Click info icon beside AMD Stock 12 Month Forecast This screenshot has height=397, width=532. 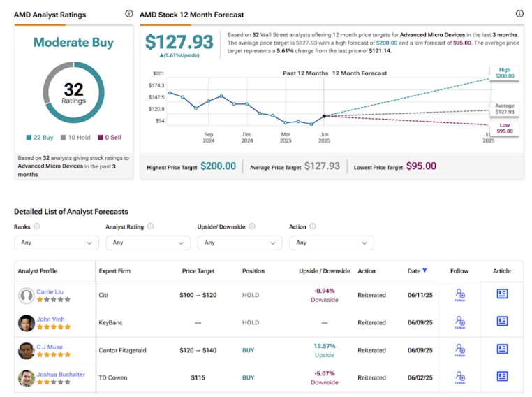coord(519,13)
